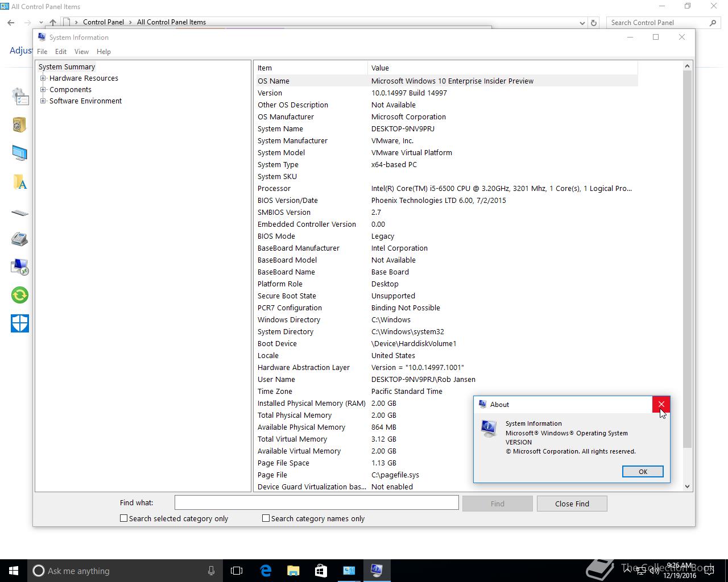Viewport: 728px width, 582px height.
Task: Expand the Components tree node
Action: point(43,90)
